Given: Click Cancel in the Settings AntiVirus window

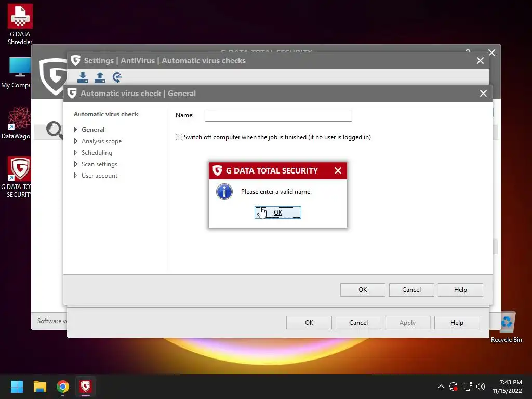Looking at the screenshot, I should coord(358,322).
